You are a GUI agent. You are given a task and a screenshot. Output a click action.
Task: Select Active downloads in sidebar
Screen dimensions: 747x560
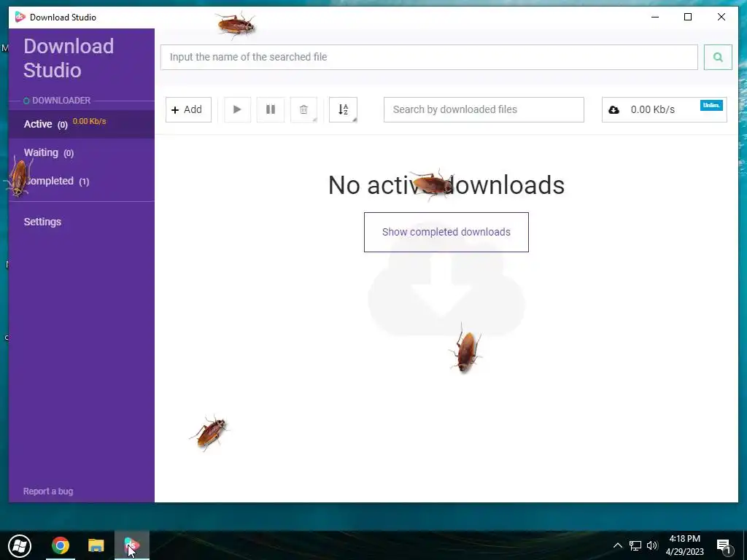pos(82,124)
